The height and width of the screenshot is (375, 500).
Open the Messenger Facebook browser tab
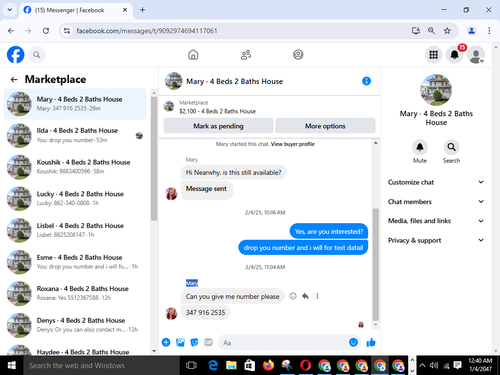(x=76, y=10)
